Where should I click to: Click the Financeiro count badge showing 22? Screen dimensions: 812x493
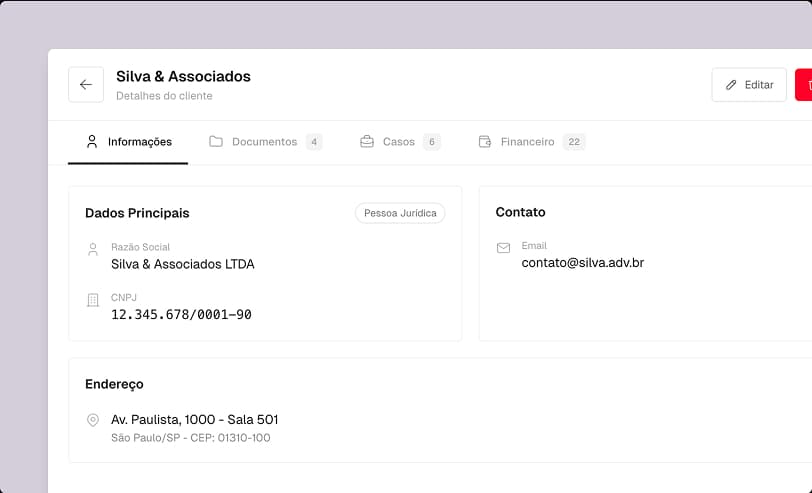click(573, 142)
